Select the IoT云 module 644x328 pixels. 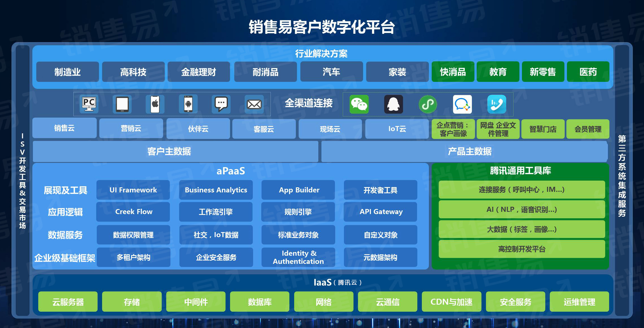[397, 129]
